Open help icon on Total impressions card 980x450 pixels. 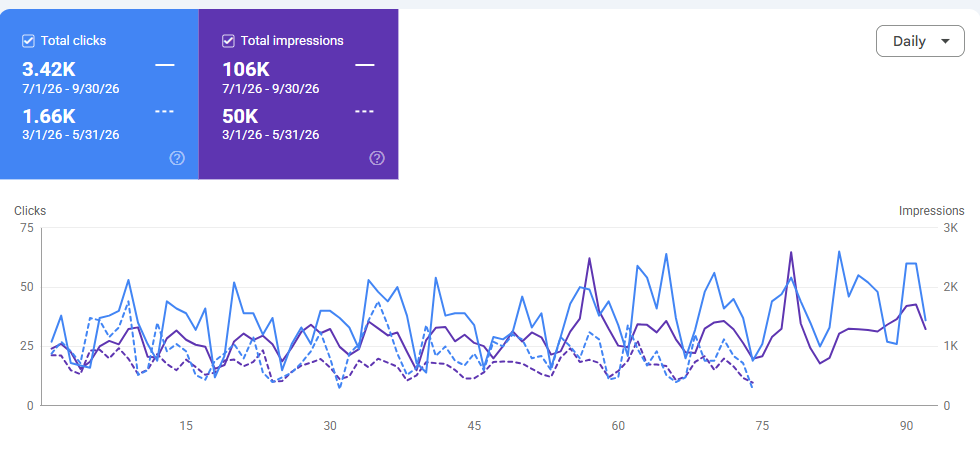pos(377,158)
